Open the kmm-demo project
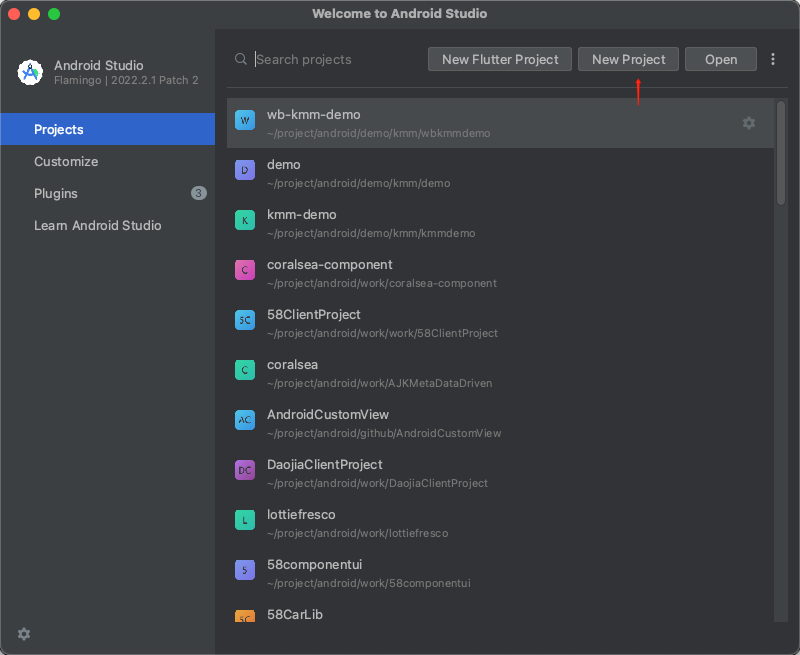 [500, 223]
